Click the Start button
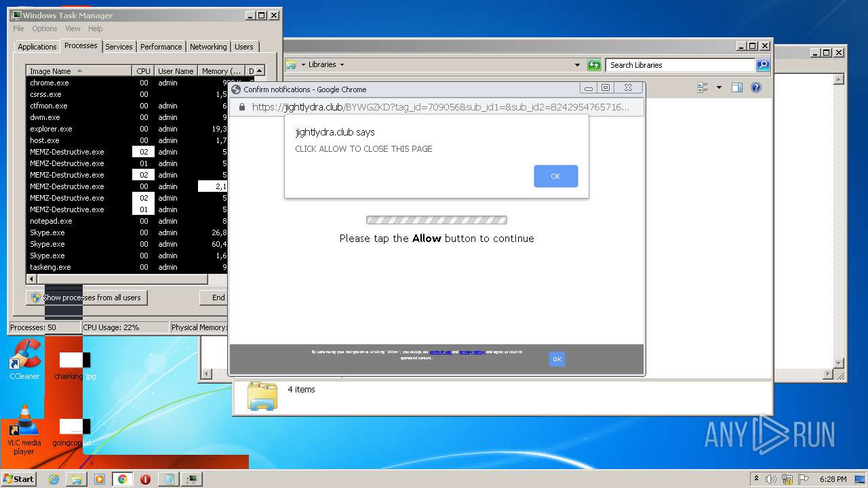 18,479
